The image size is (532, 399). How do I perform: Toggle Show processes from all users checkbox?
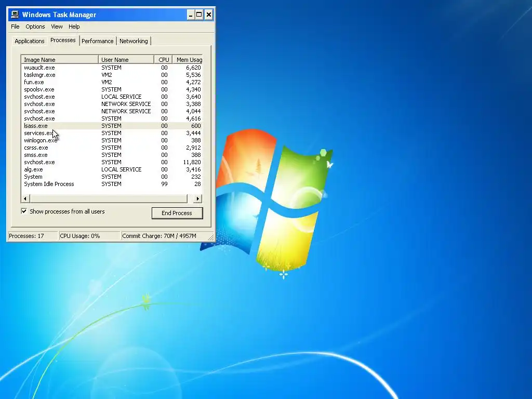point(24,211)
